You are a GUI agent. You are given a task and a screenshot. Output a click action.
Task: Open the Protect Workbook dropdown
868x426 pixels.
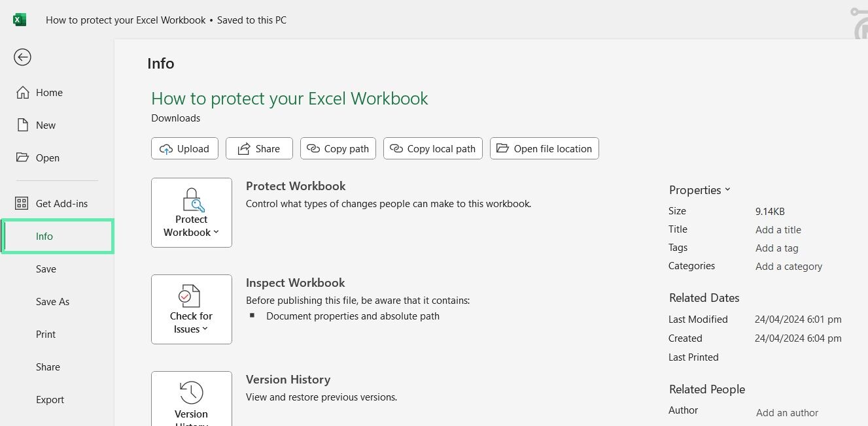[x=192, y=212]
